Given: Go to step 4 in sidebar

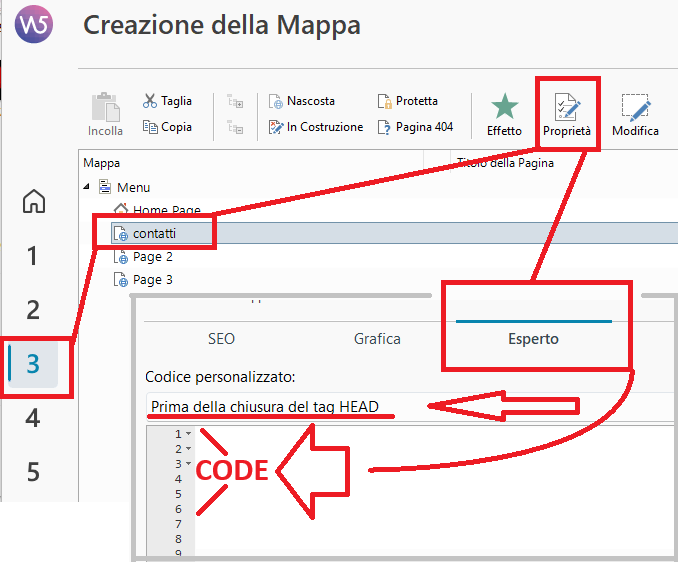Looking at the screenshot, I should (x=33, y=418).
